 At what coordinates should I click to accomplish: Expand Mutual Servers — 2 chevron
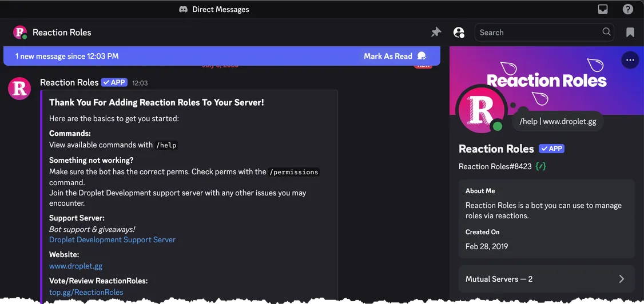[622, 279]
